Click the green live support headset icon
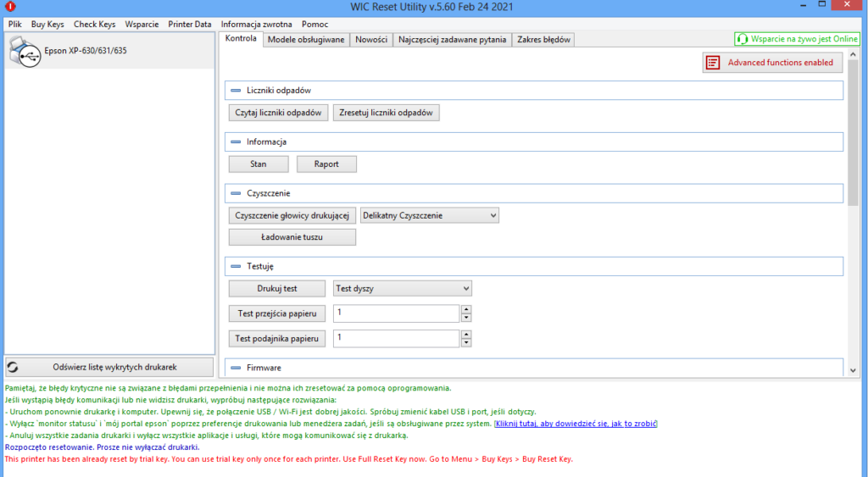The width and height of the screenshot is (868, 477). coord(743,39)
